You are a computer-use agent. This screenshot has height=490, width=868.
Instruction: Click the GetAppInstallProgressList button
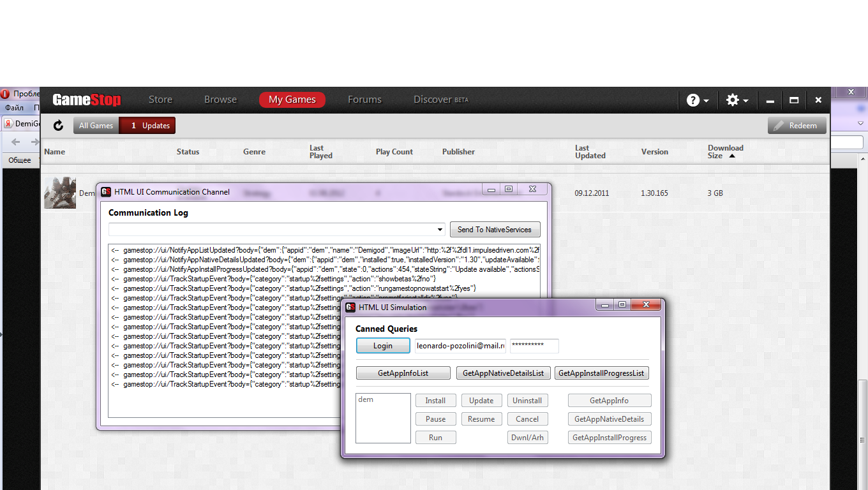point(601,373)
